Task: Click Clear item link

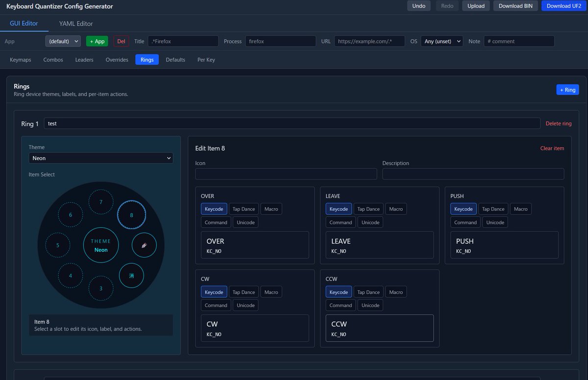Action: (x=552, y=148)
